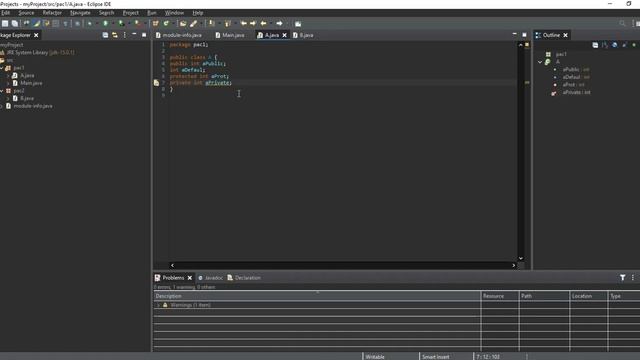640x360 pixels.
Task: Expand Main.java in Package Explorer
Action: (8, 83)
